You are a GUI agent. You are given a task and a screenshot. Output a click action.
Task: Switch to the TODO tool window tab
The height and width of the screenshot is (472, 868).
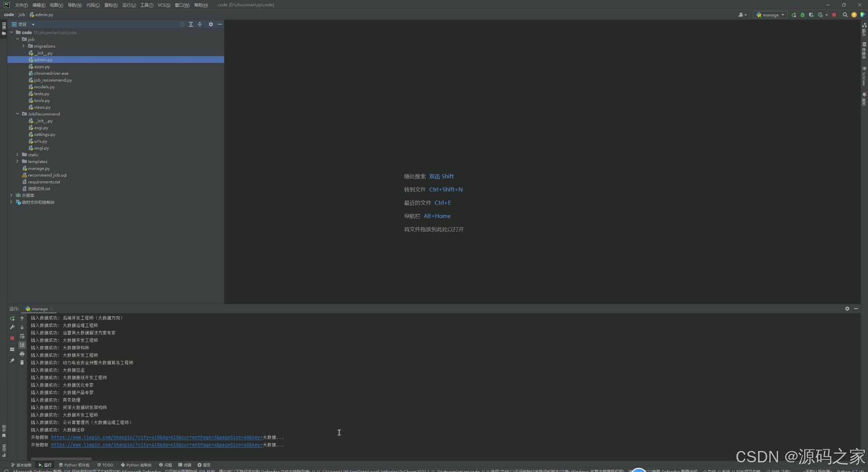[105, 465]
